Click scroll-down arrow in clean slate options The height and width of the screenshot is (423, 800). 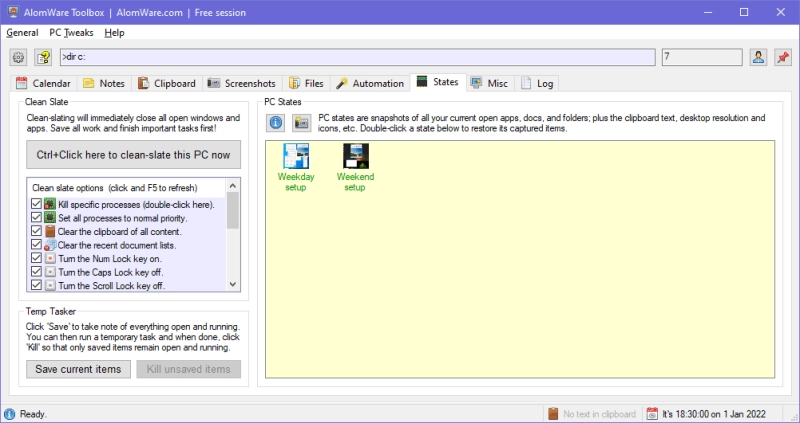click(x=233, y=285)
